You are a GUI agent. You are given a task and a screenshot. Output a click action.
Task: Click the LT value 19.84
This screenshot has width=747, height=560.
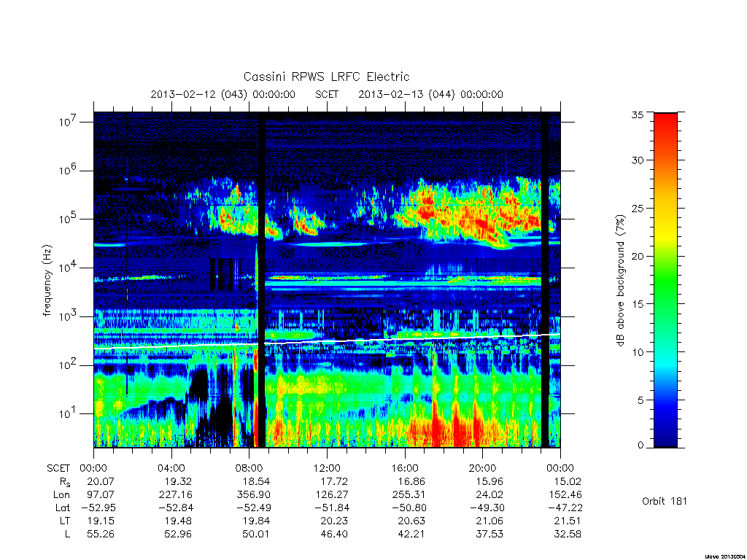(x=256, y=521)
